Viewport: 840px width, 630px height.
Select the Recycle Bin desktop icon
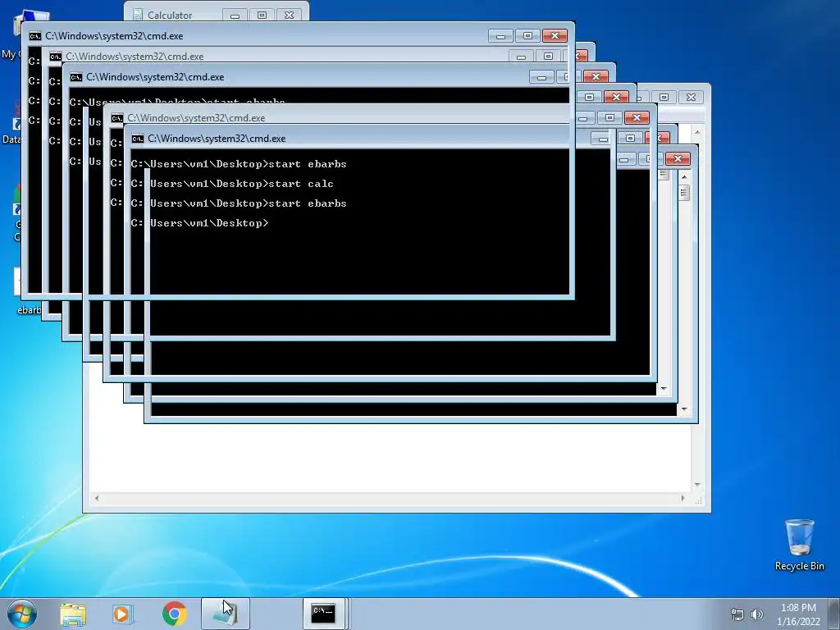coord(799,545)
